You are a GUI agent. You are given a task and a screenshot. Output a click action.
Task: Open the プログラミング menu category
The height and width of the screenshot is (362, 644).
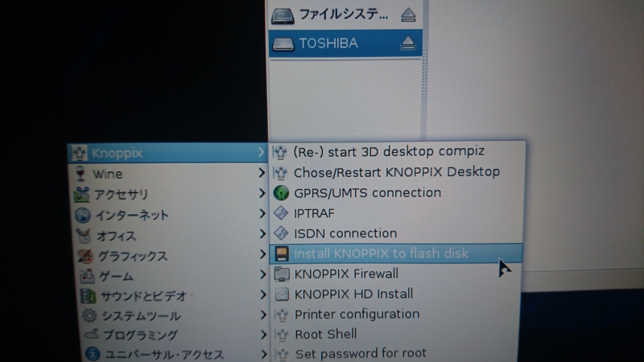click(175, 335)
